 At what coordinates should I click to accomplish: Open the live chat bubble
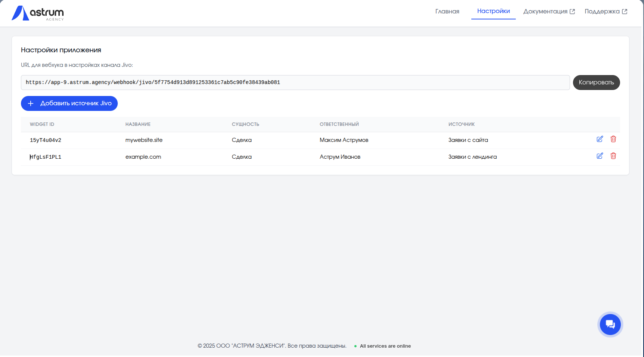point(610,325)
